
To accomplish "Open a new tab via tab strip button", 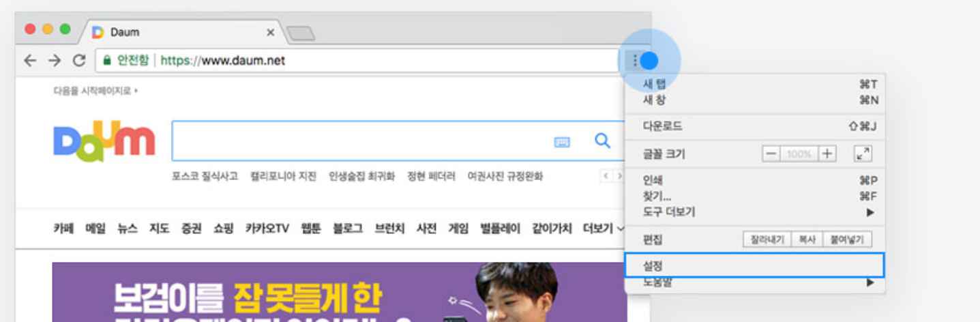I will [x=300, y=33].
